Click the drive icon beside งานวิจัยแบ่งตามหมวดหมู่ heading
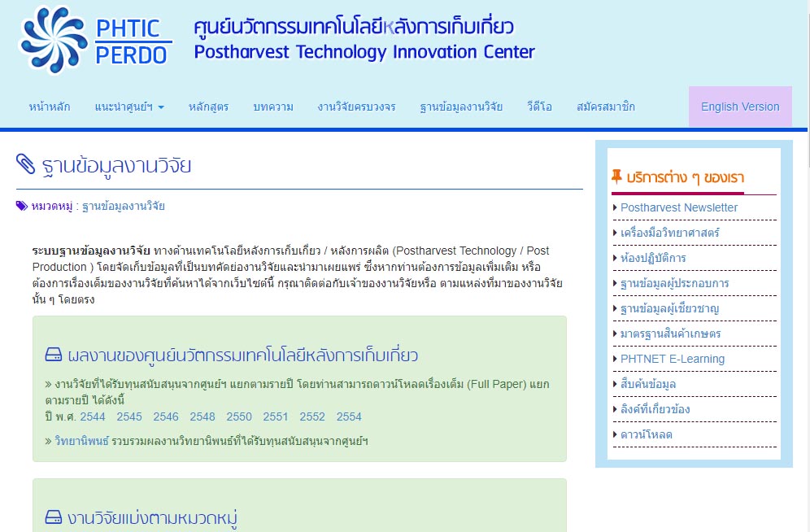 [x=54, y=517]
